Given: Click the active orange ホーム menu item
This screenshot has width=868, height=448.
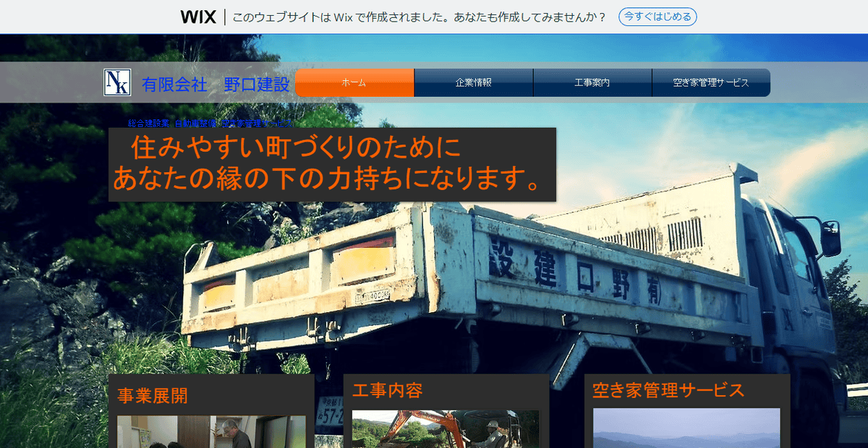Looking at the screenshot, I should pyautogui.click(x=354, y=83).
